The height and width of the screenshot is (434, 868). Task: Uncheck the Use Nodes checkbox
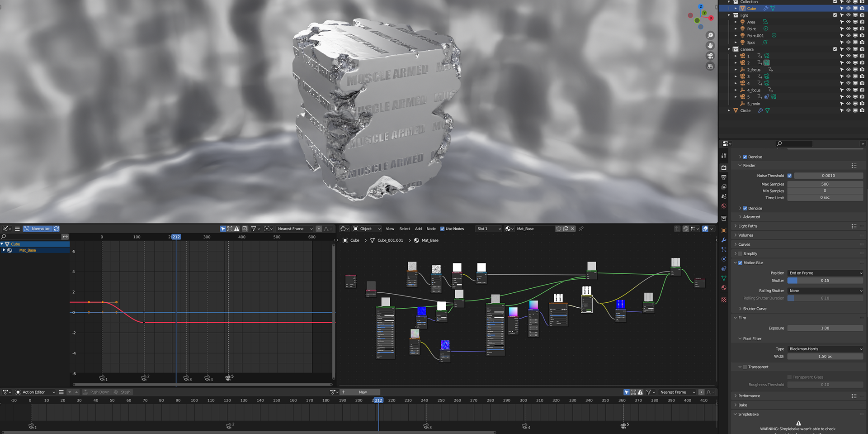point(442,229)
